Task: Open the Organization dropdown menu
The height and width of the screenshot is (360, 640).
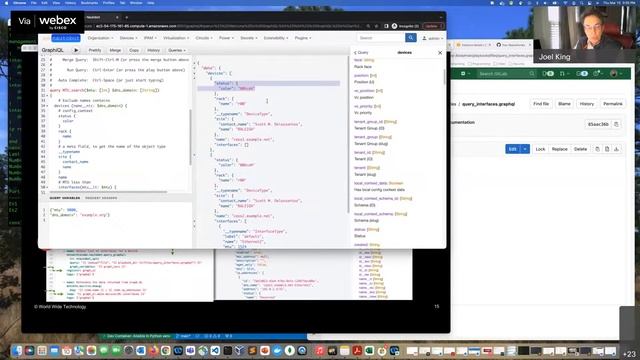Action: point(100,38)
